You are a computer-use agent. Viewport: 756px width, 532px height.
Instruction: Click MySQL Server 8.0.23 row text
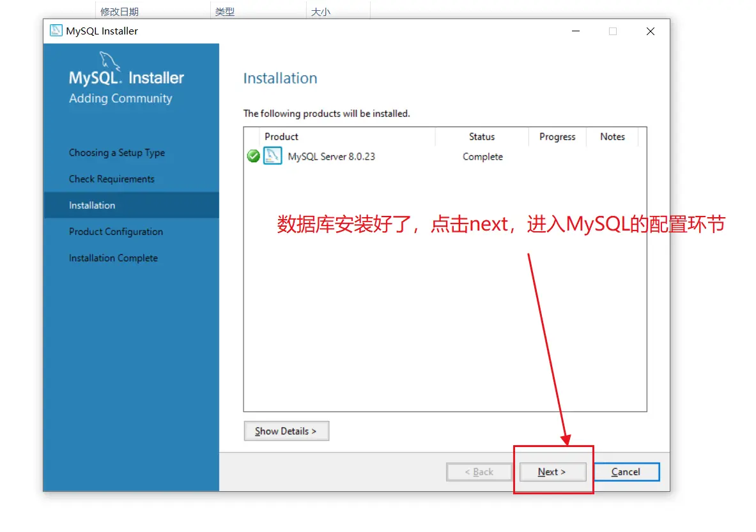pyautogui.click(x=331, y=156)
